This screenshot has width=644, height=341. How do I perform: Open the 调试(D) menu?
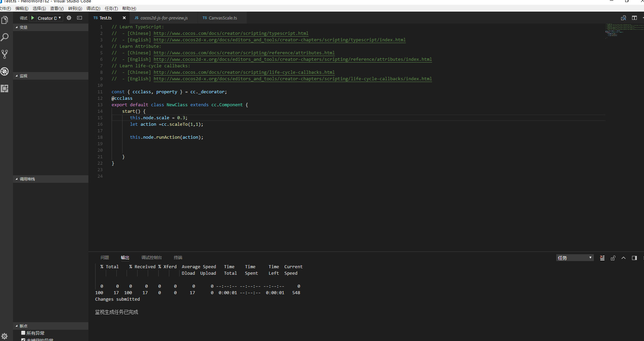(x=93, y=9)
